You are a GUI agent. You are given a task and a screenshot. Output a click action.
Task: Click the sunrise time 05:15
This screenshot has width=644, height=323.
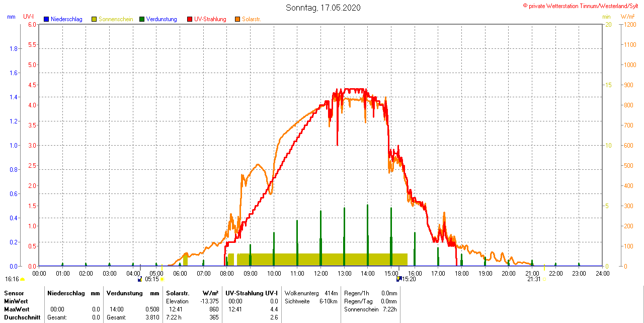pos(152,279)
